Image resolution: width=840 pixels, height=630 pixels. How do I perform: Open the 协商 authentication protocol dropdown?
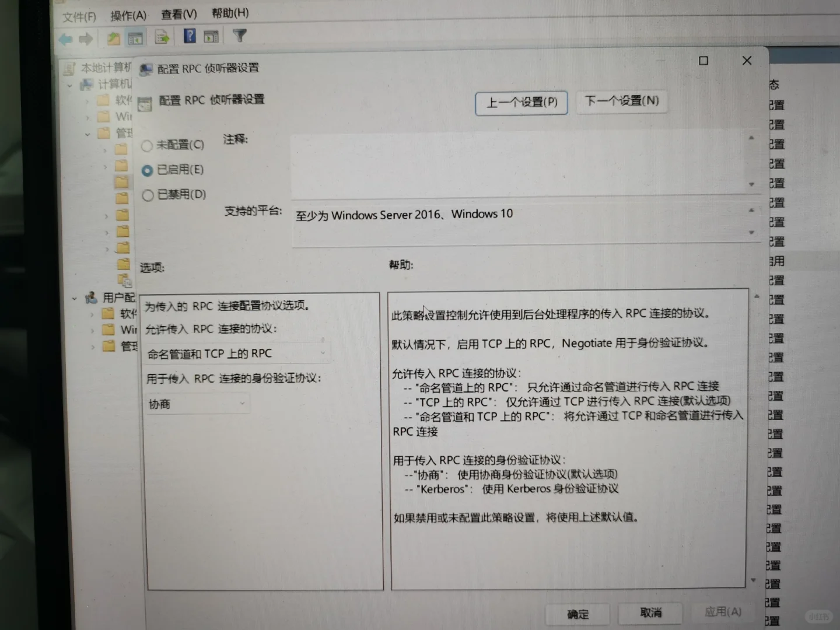(x=242, y=403)
